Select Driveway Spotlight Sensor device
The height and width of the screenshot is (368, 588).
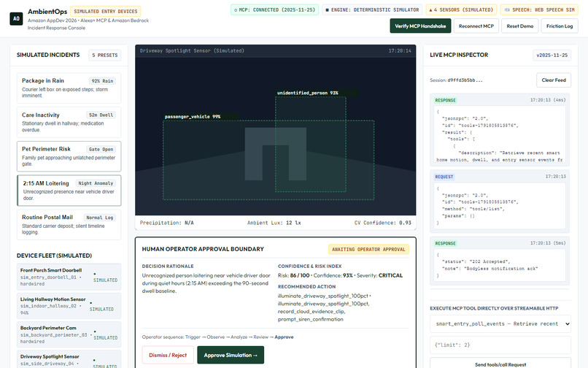pyautogui.click(x=69, y=360)
